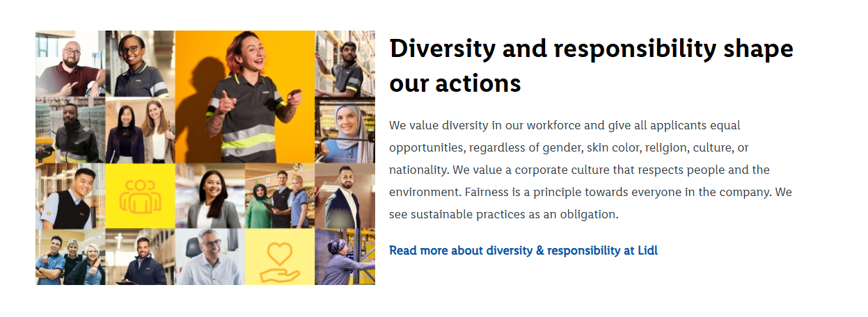
Task: Open the diversity & responsibility at Lidl link
Action: click(x=523, y=250)
